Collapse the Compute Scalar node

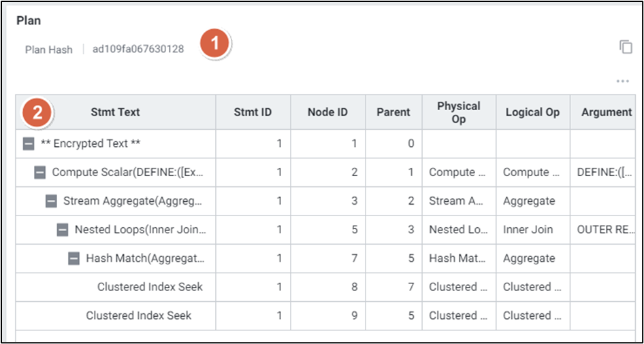[x=40, y=173]
